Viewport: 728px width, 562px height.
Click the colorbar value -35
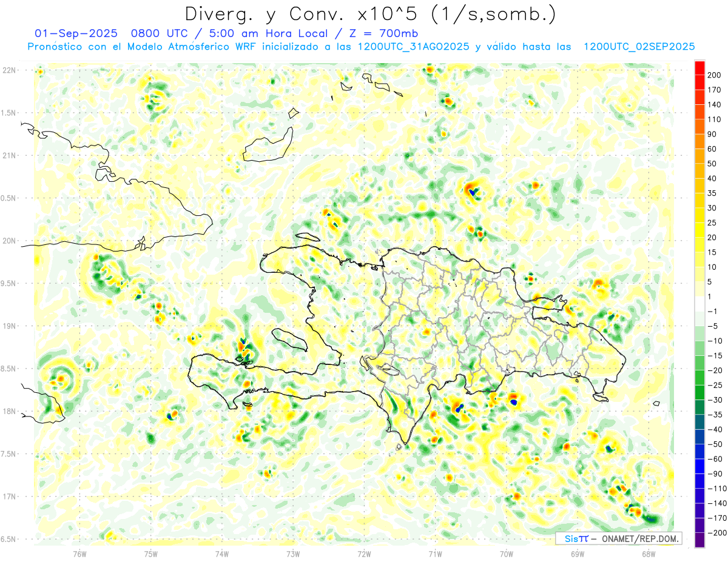click(716, 415)
